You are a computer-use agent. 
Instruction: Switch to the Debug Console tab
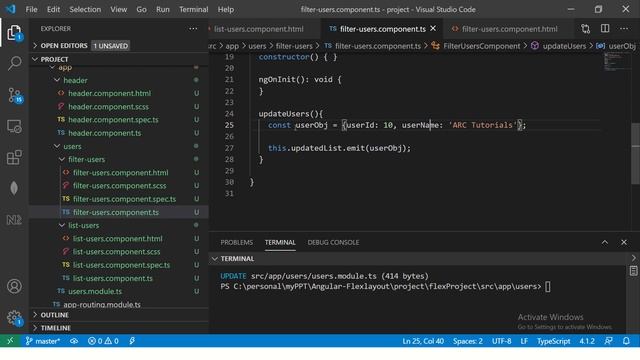[333, 242]
